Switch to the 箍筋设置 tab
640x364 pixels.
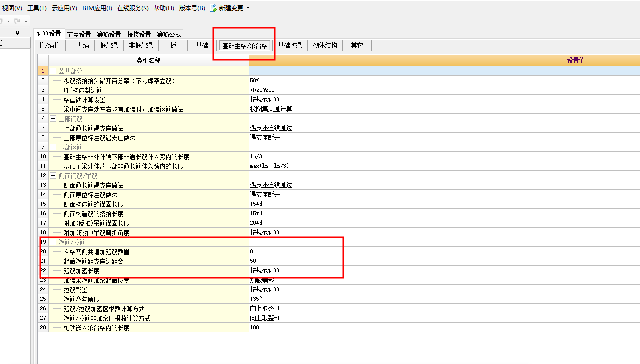pyautogui.click(x=109, y=34)
